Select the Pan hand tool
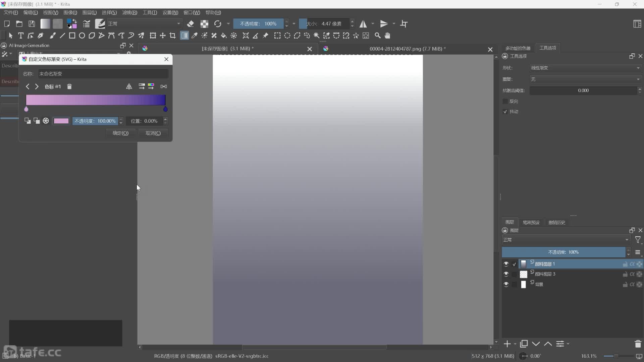The image size is (644, 362). 387,36
